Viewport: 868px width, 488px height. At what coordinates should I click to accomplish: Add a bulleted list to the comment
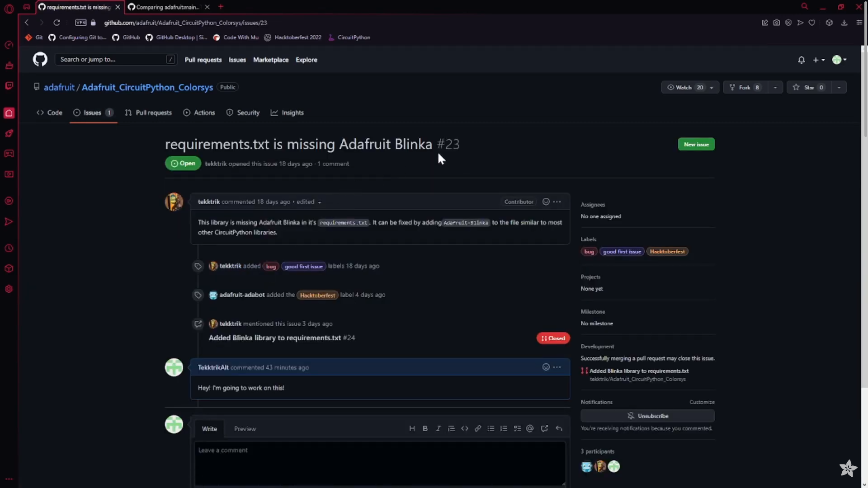click(x=491, y=428)
